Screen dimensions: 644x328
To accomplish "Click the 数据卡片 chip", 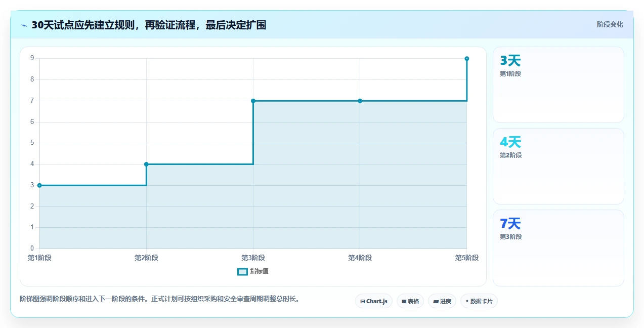I will (479, 301).
